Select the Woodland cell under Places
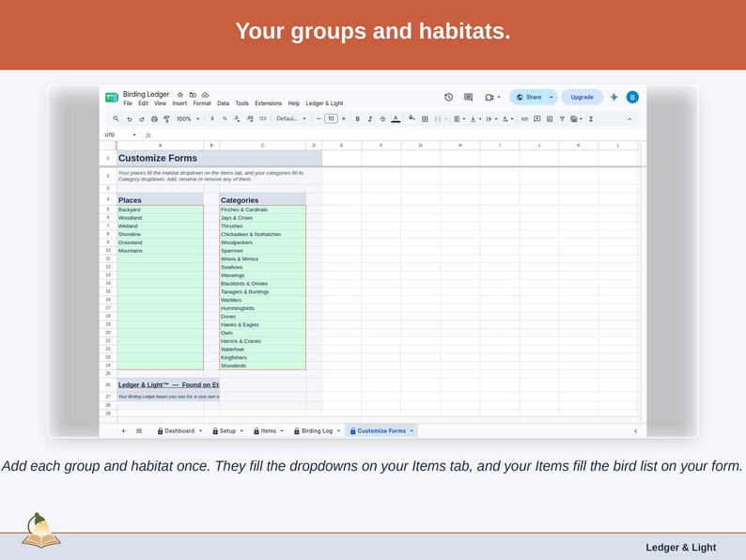The height and width of the screenshot is (560, 746). coord(160,218)
